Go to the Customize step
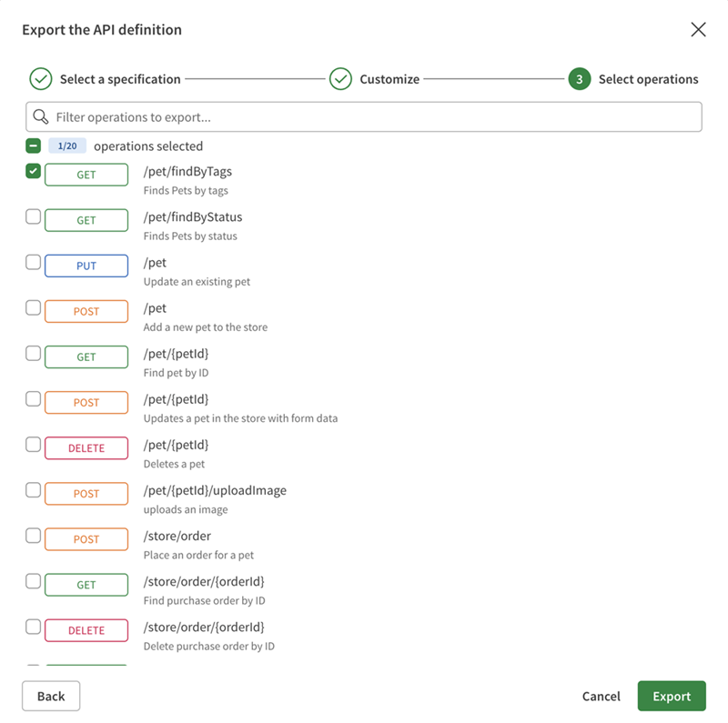Screen dimensions: 728x723 pos(389,79)
